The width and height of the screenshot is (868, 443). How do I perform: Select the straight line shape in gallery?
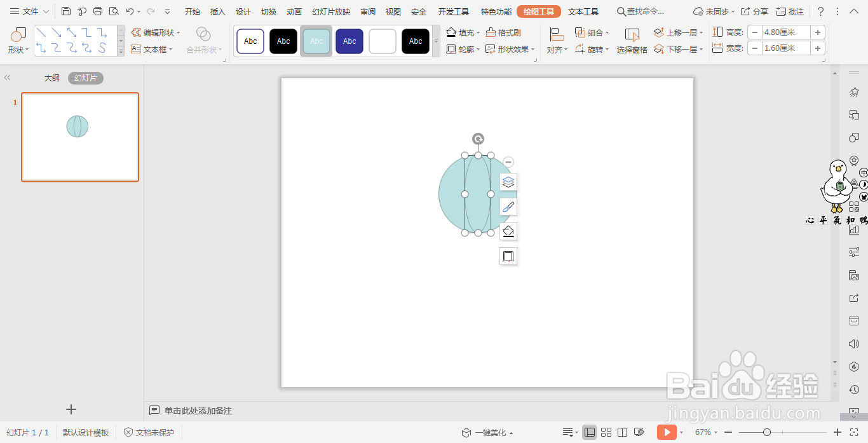click(x=42, y=33)
